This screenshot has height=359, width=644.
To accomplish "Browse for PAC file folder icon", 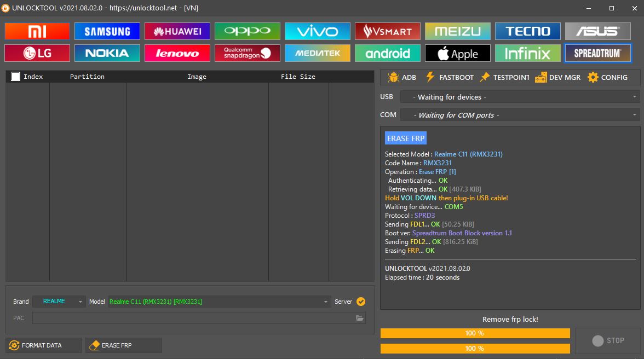I will point(359,318).
